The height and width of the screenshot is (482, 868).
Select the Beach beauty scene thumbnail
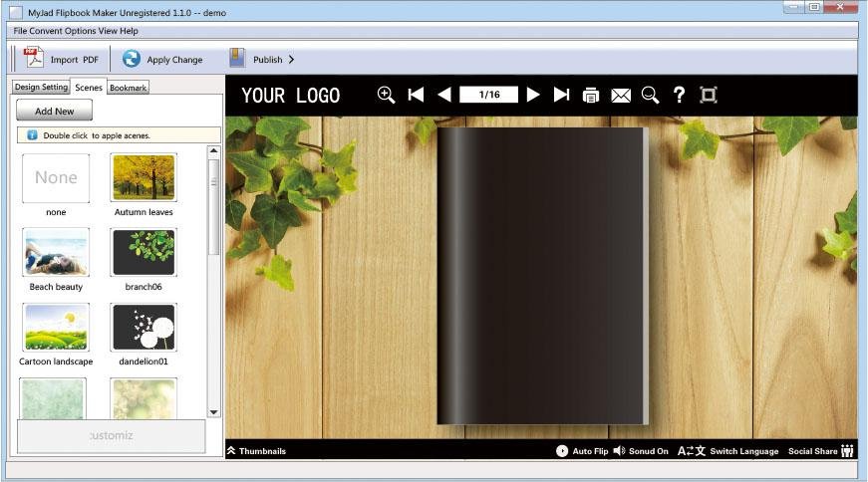(56, 252)
